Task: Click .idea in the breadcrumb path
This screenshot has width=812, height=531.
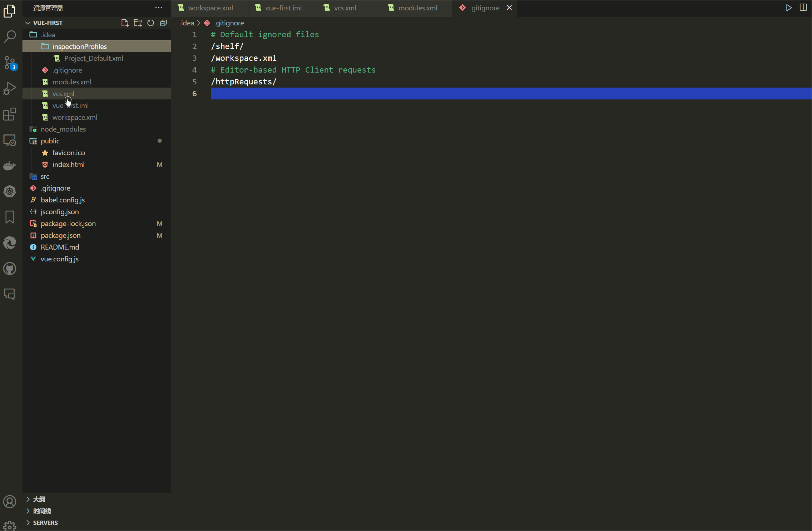Action: 187,23
